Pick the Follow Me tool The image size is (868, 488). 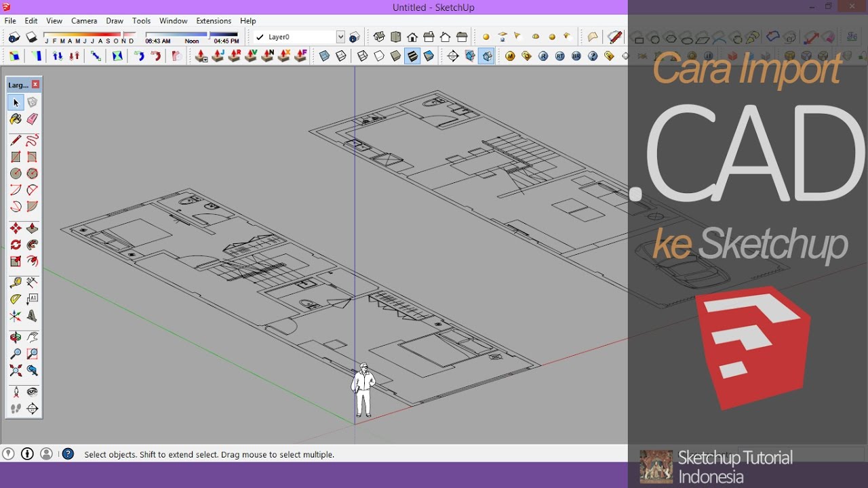[33, 245]
